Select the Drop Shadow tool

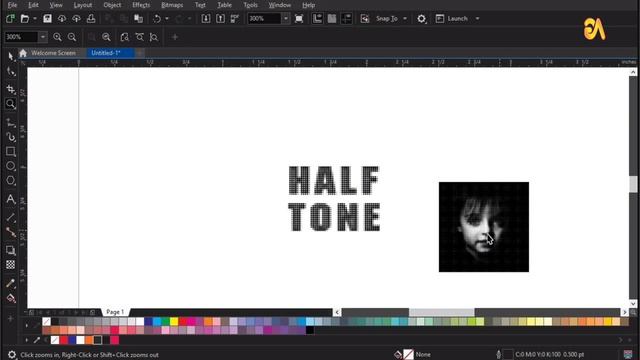11,250
